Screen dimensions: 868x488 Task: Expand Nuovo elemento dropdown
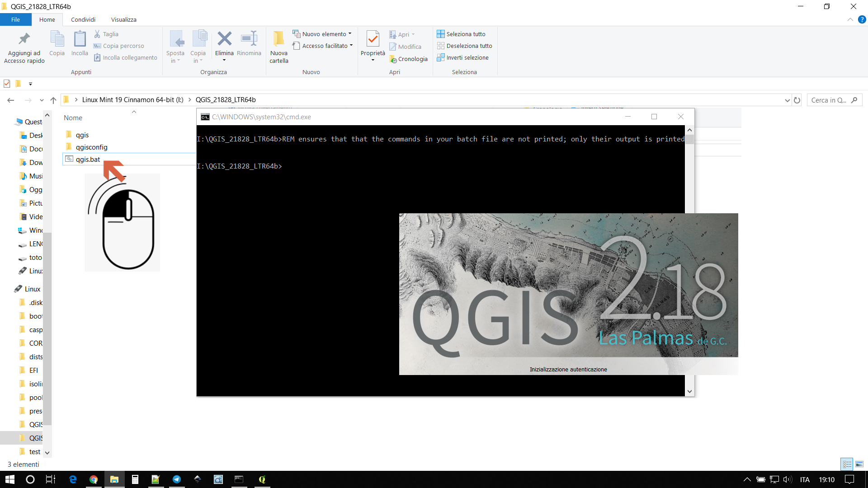coord(350,34)
